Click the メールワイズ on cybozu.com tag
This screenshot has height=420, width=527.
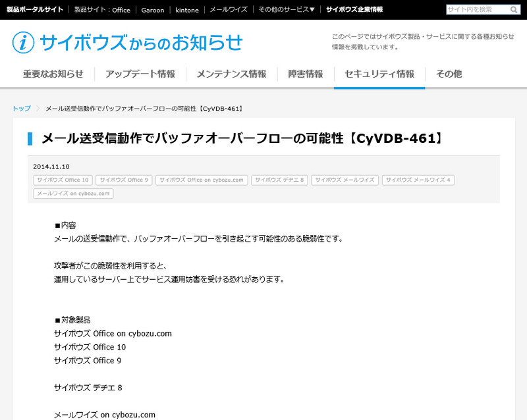[74, 194]
